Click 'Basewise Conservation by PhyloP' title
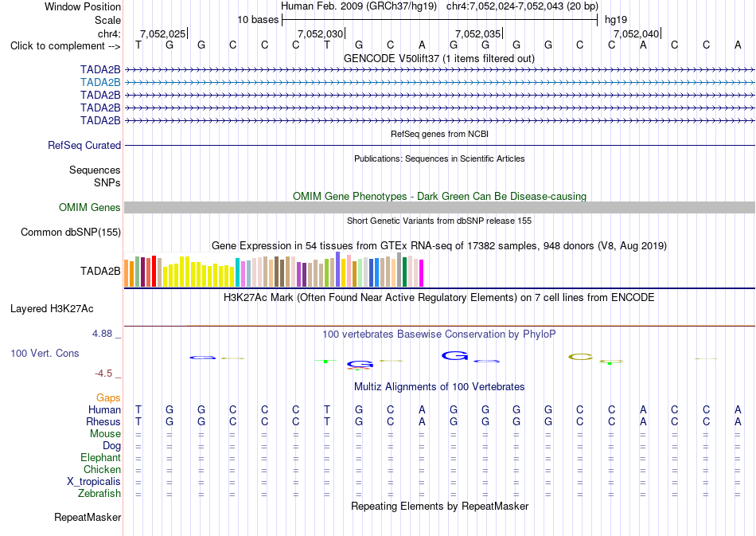756x536 pixels. coord(439,334)
